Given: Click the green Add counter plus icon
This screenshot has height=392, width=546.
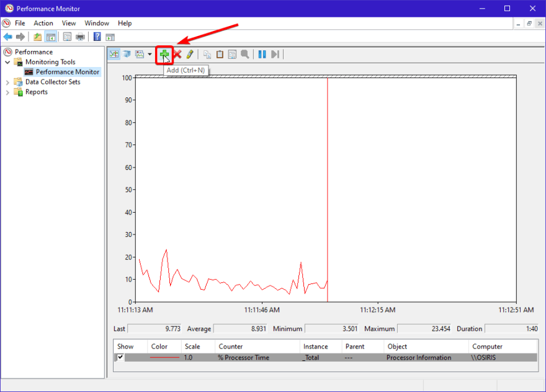Looking at the screenshot, I should coord(164,55).
